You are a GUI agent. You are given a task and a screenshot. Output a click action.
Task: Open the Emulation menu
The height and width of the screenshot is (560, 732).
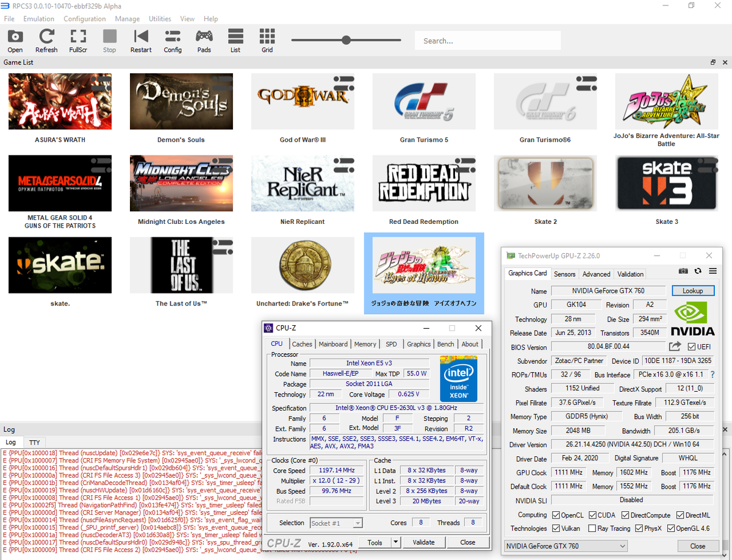click(x=39, y=19)
